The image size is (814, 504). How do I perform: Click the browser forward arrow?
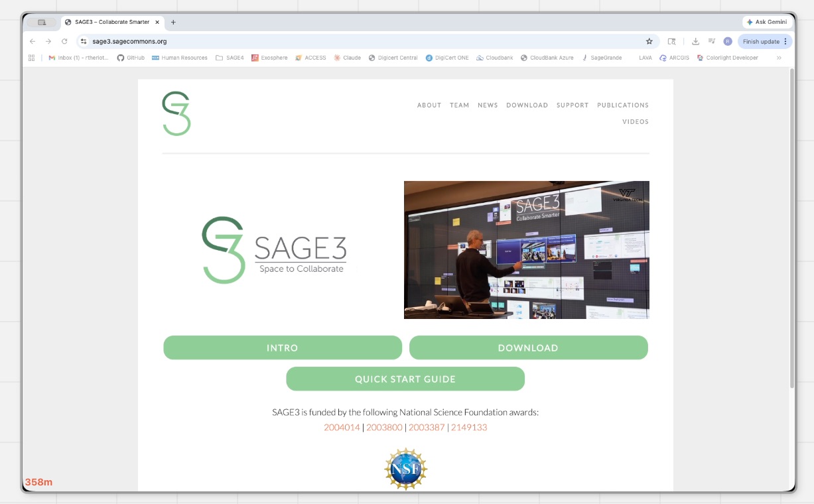pos(48,41)
